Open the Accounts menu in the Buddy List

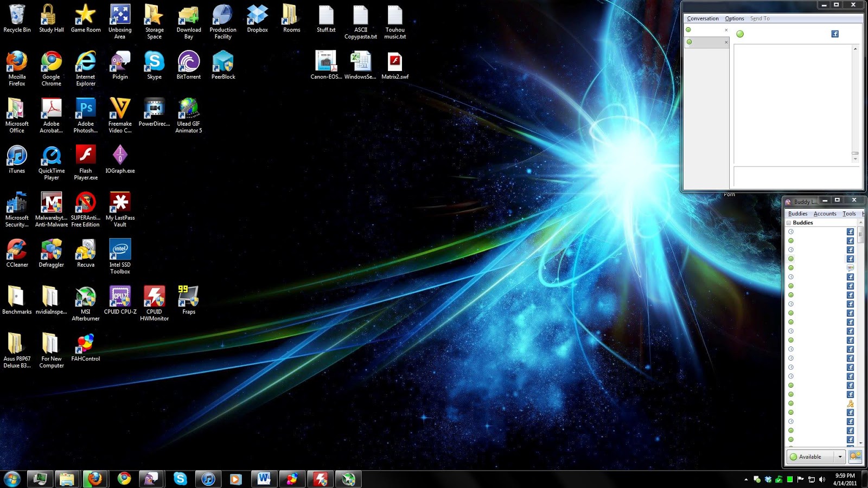(825, 214)
